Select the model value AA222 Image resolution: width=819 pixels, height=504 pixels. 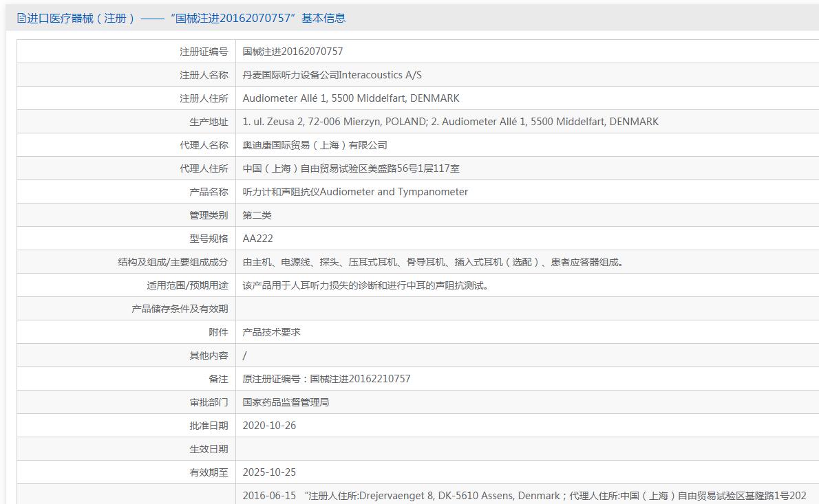tap(257, 239)
